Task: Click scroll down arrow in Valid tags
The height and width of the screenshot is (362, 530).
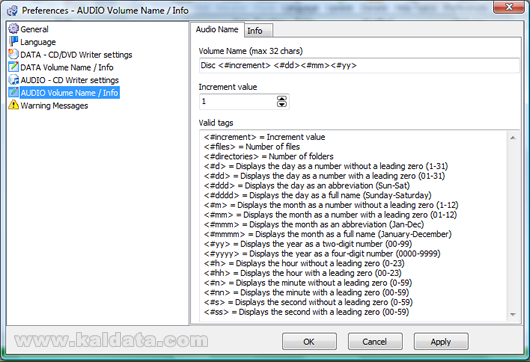Action: [x=513, y=314]
